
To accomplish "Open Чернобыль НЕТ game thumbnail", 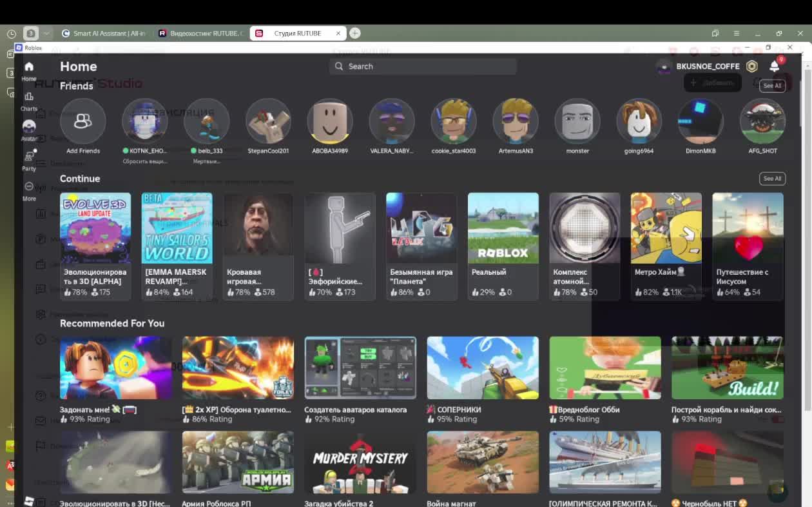I will click(728, 462).
